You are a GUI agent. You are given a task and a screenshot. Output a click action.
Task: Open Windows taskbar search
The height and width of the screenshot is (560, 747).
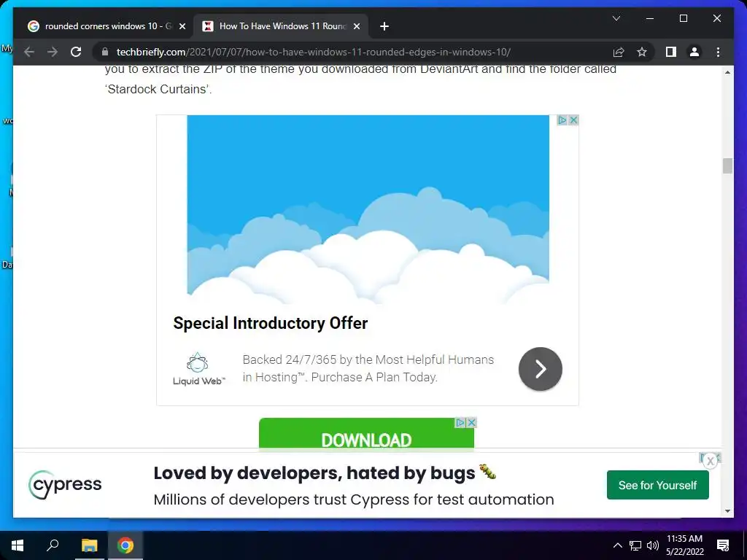pos(53,545)
